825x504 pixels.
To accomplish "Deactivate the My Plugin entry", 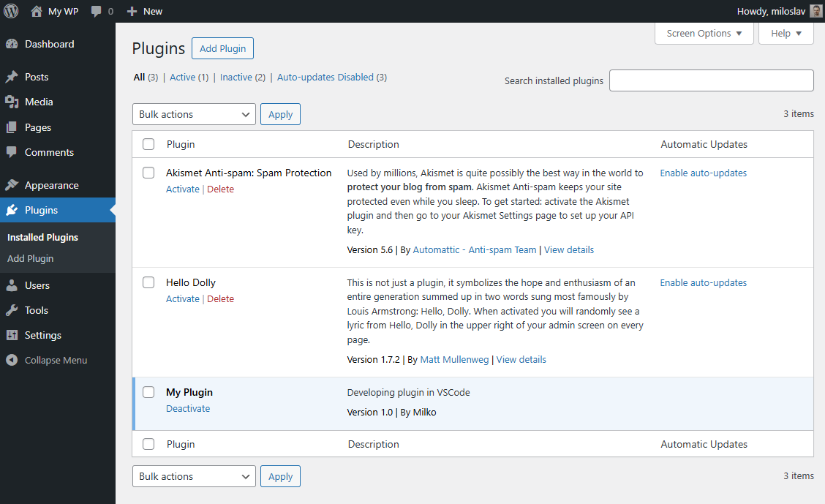I will [x=188, y=408].
